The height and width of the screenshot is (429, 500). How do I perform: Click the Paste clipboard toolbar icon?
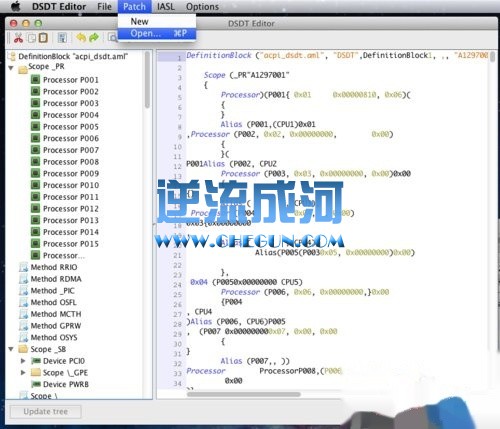43,38
